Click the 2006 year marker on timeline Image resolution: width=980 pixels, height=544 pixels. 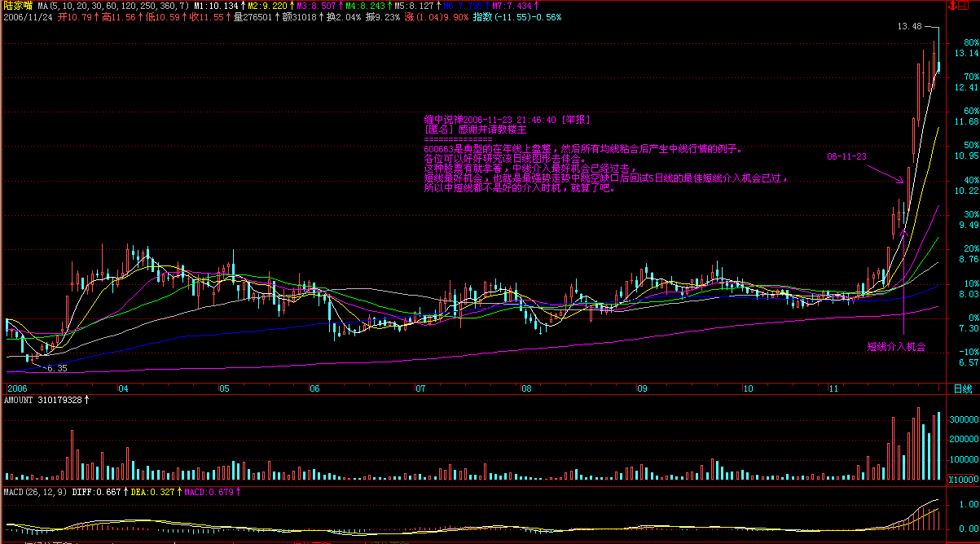[17, 389]
